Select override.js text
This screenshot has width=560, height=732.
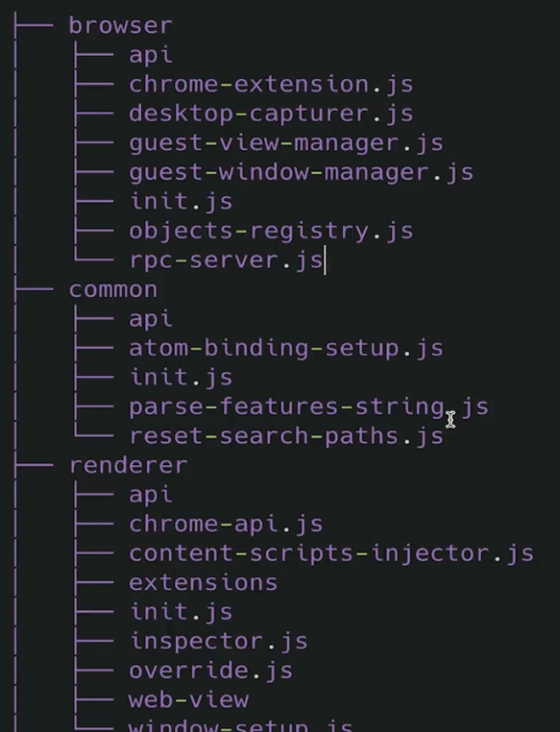click(x=211, y=671)
